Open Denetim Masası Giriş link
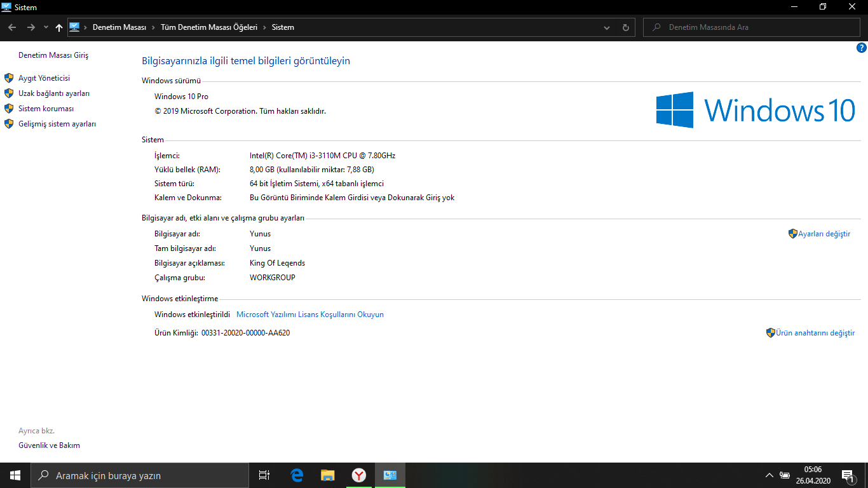This screenshot has height=488, width=868. click(53, 55)
